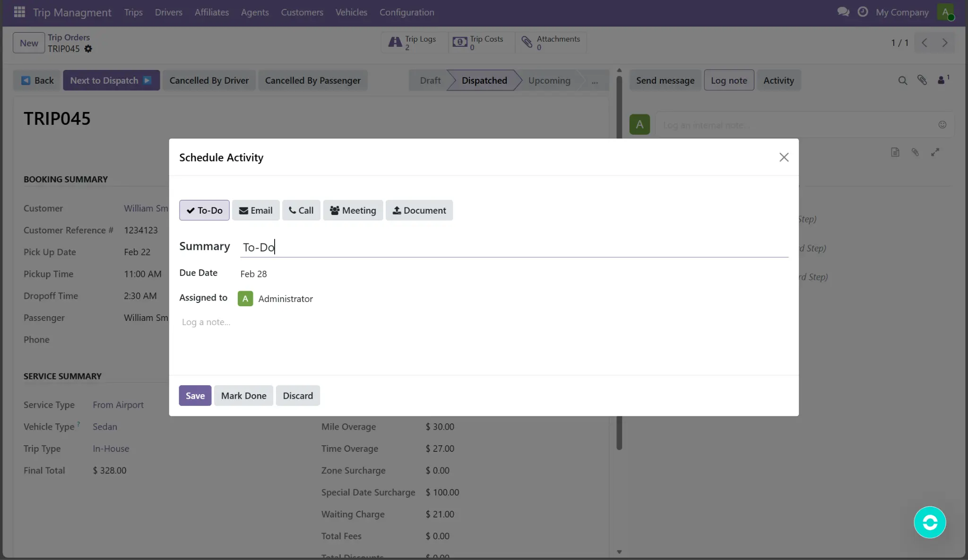Expand the composer to full screen
The height and width of the screenshot is (560, 968).
coord(935,152)
